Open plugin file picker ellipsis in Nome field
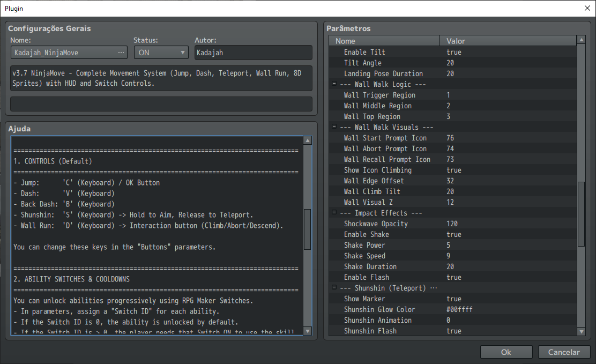 [121, 53]
